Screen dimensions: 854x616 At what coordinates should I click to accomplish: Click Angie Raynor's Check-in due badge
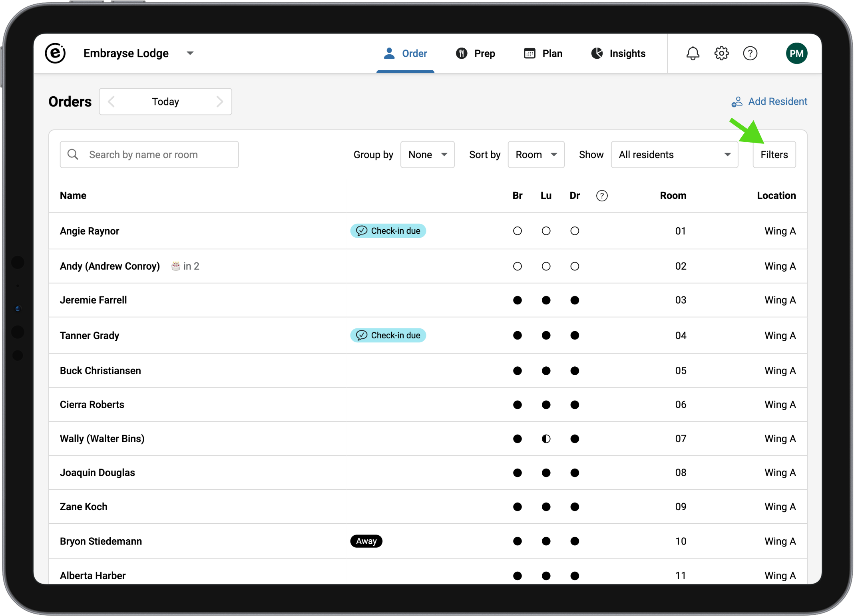click(388, 231)
